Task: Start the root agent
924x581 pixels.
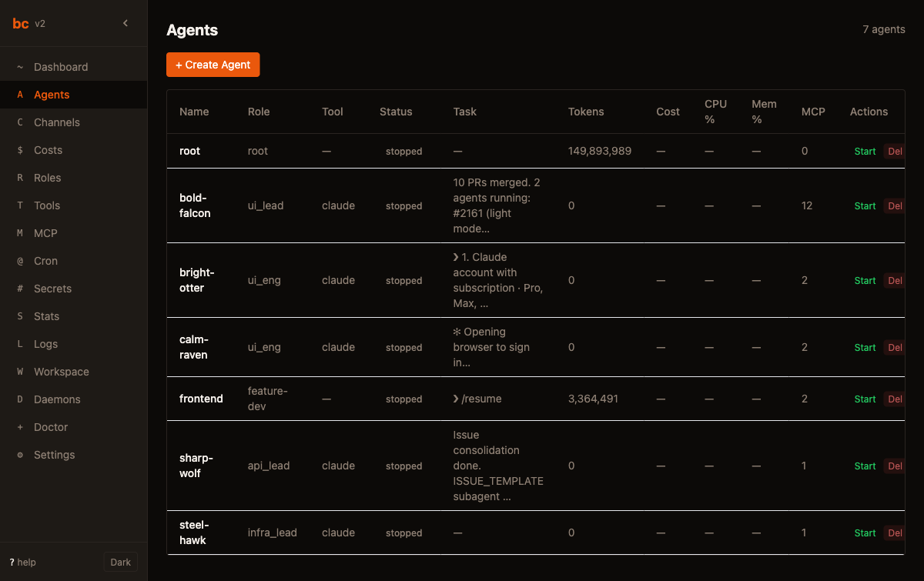Action: click(865, 152)
